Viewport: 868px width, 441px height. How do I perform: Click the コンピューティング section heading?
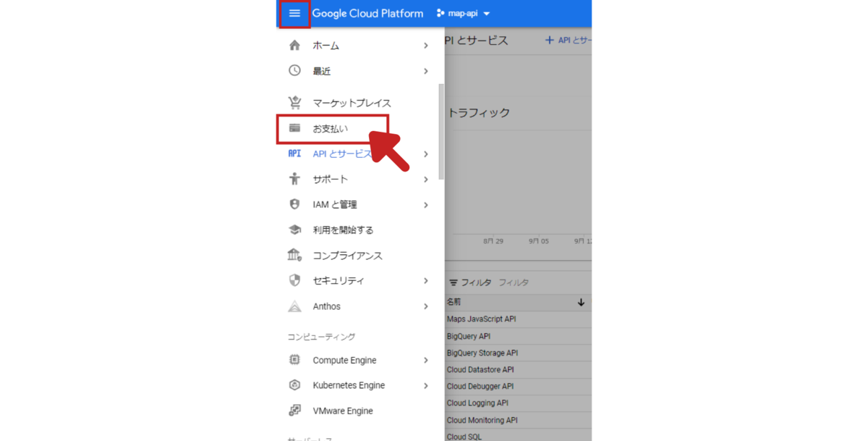pos(321,337)
